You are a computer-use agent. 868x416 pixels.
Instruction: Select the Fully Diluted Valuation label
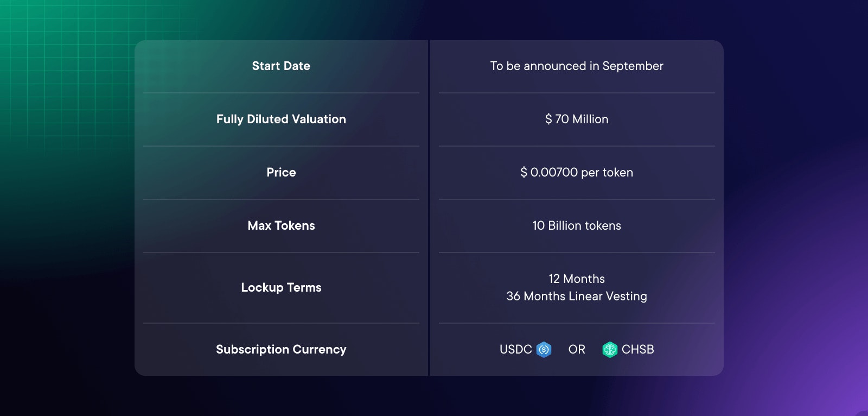click(281, 119)
